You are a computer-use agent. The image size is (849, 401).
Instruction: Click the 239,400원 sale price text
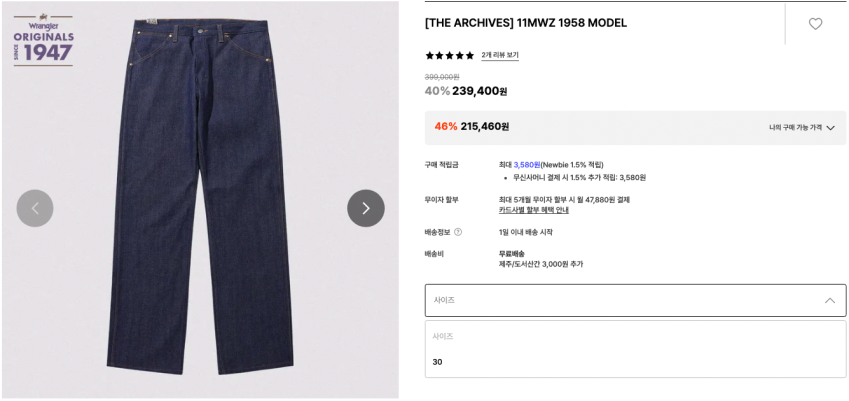click(x=480, y=91)
